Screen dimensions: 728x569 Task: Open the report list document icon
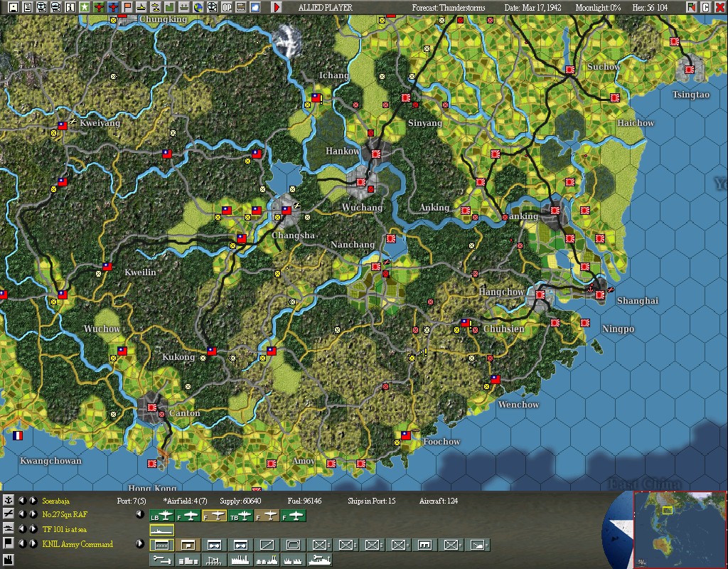tap(28, 7)
